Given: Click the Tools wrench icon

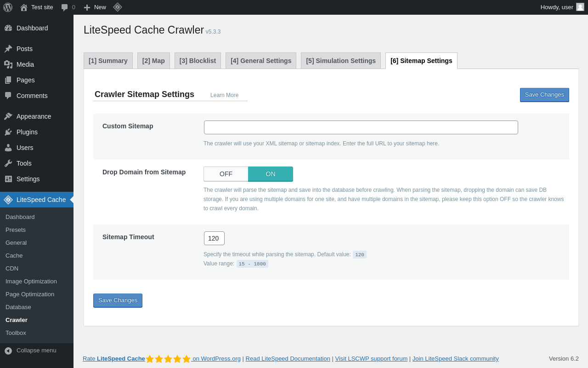Looking at the screenshot, I should 8,163.
